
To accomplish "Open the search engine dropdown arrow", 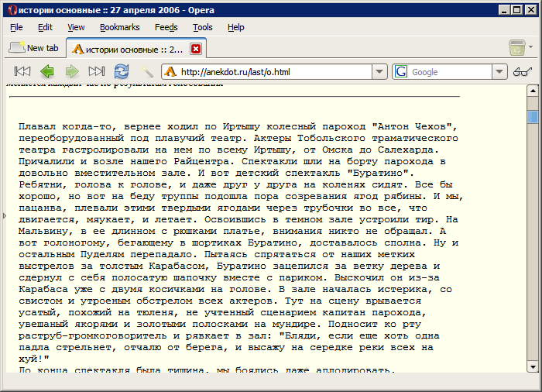I will (x=499, y=72).
